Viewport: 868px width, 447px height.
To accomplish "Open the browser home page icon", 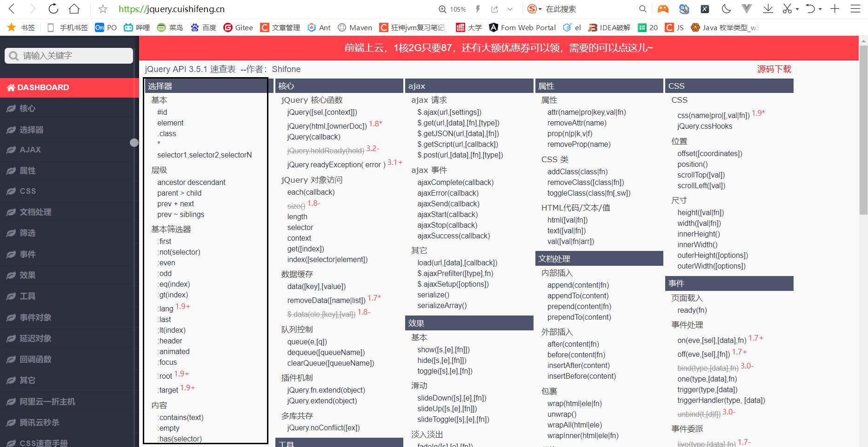I will pyautogui.click(x=74, y=9).
